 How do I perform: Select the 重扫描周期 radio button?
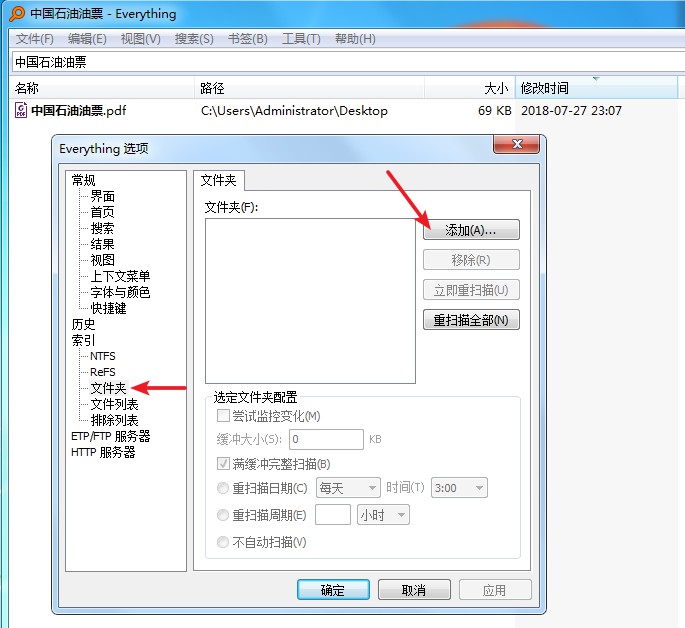(224, 515)
